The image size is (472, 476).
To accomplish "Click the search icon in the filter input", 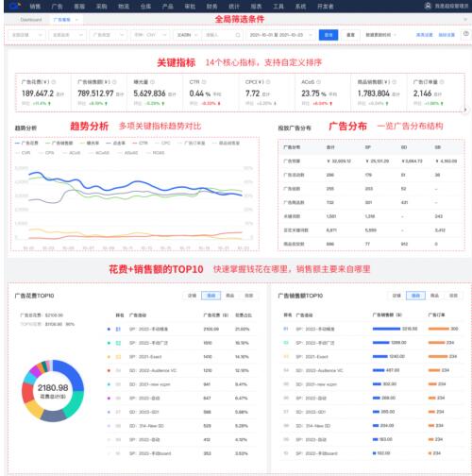I will 238,35.
